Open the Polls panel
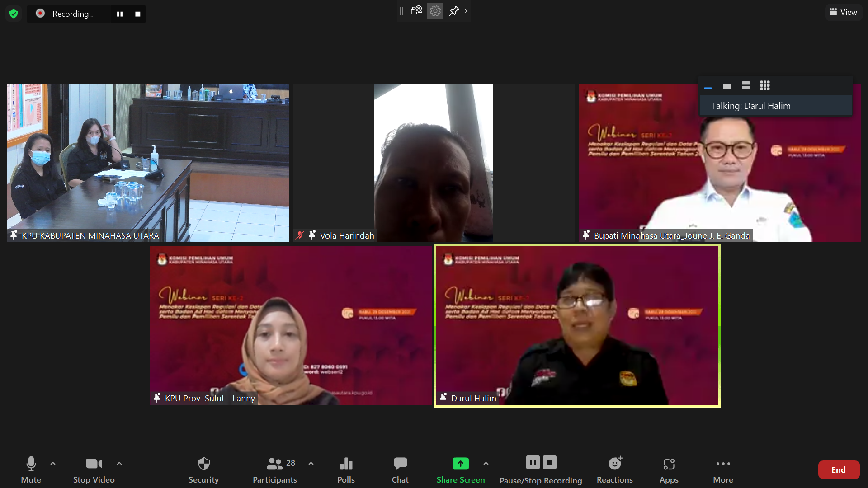Viewport: 868px width, 488px height. tap(346, 470)
